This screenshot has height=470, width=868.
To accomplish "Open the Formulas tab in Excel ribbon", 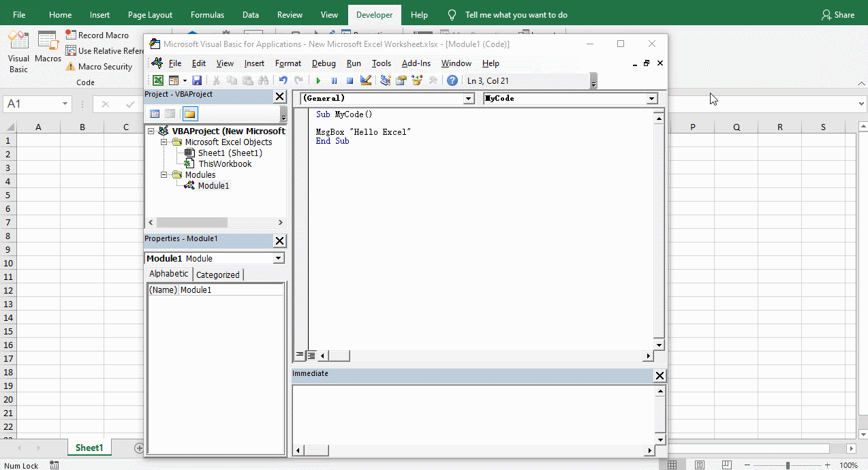I will pyautogui.click(x=207, y=15).
